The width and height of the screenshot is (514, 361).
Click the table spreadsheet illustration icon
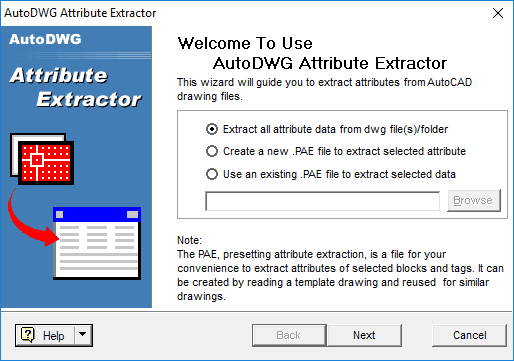point(97,243)
